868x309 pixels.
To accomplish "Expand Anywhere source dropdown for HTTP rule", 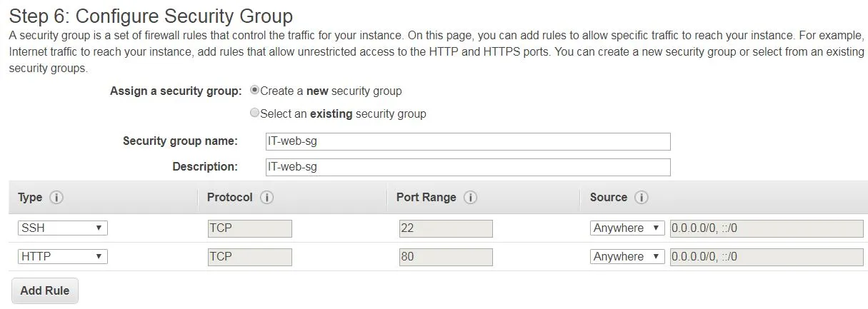I will pyautogui.click(x=627, y=256).
